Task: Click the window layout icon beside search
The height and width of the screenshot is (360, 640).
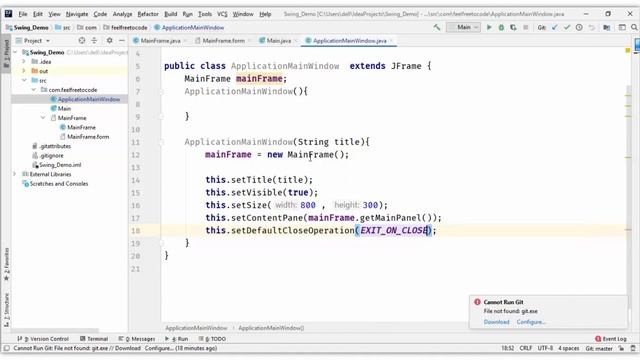Action: pos(622,27)
